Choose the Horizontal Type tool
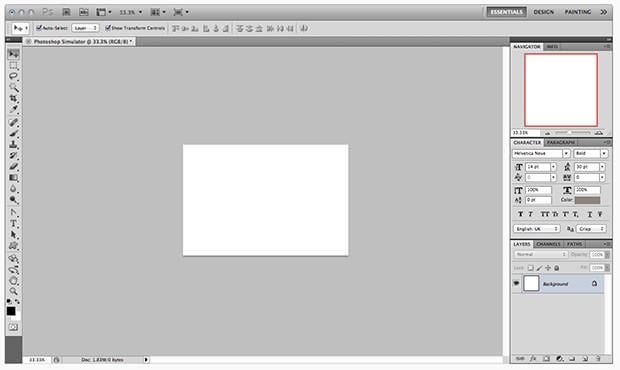 [x=13, y=224]
